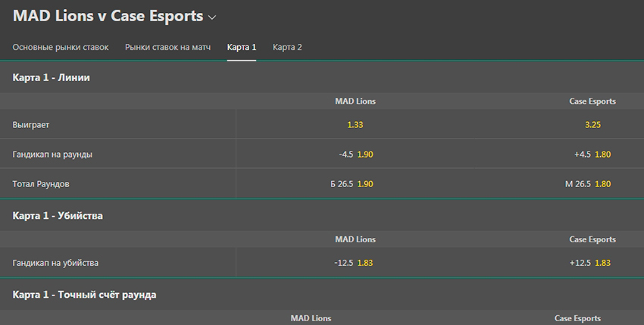Click the Гандикап на убийства row label

click(x=55, y=263)
